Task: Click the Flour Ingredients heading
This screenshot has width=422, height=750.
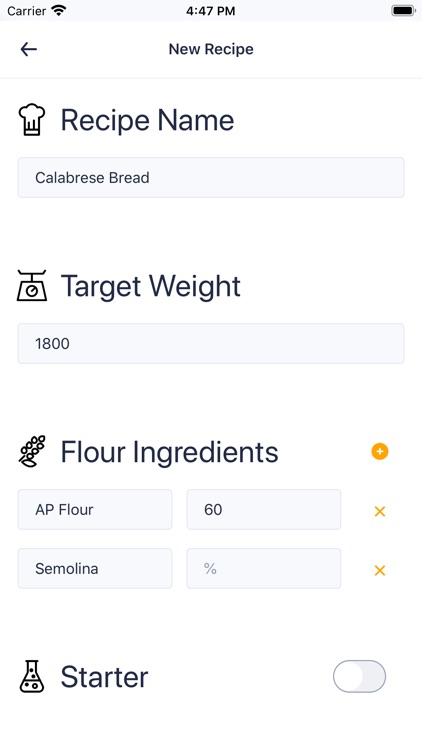Action: (x=169, y=452)
